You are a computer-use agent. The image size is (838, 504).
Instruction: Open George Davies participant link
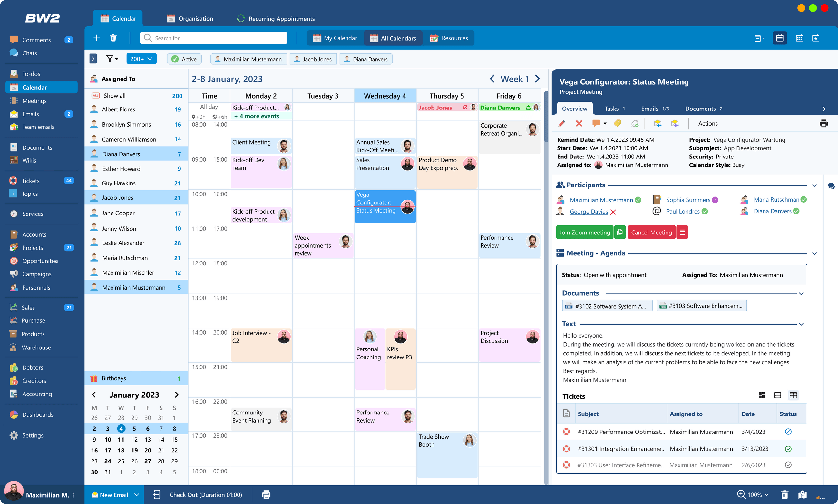pyautogui.click(x=589, y=212)
